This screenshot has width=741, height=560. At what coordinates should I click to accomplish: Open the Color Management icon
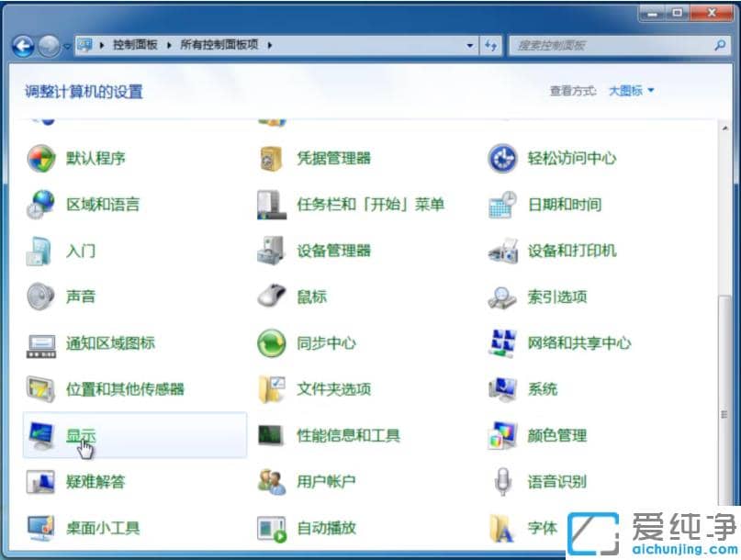tap(557, 435)
